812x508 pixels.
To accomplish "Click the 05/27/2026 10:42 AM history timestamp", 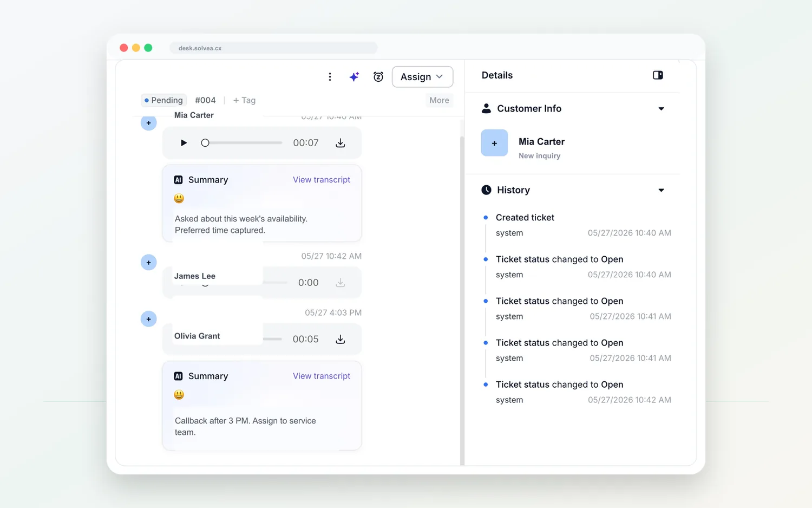I will click(x=630, y=400).
